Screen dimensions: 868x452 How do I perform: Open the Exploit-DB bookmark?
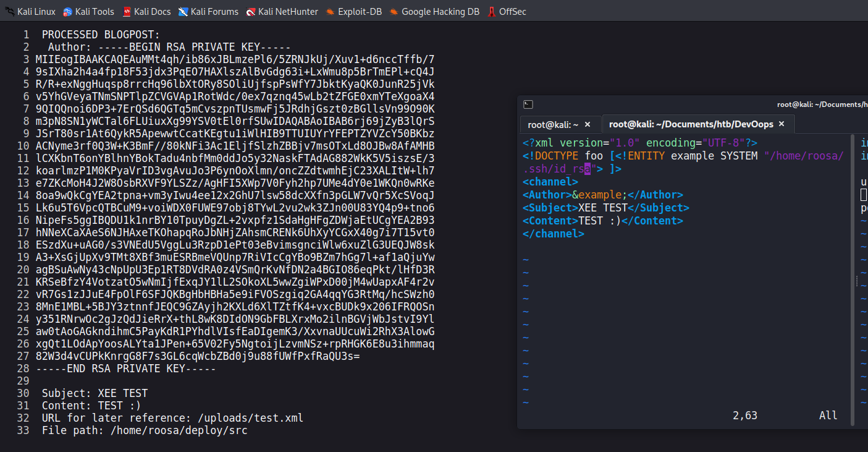pyautogui.click(x=353, y=11)
